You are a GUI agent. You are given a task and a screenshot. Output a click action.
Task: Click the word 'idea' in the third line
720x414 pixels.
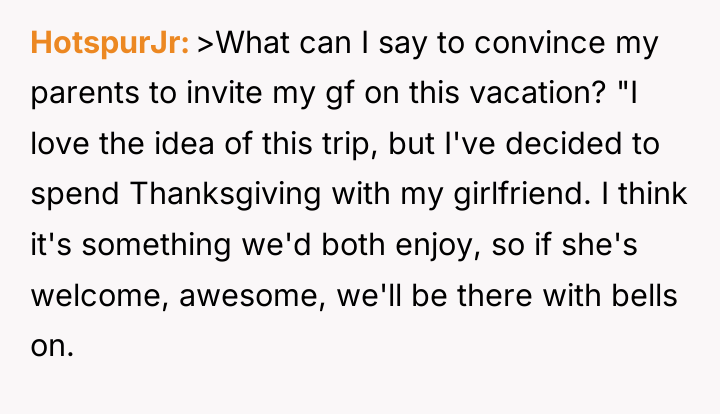[184, 143]
